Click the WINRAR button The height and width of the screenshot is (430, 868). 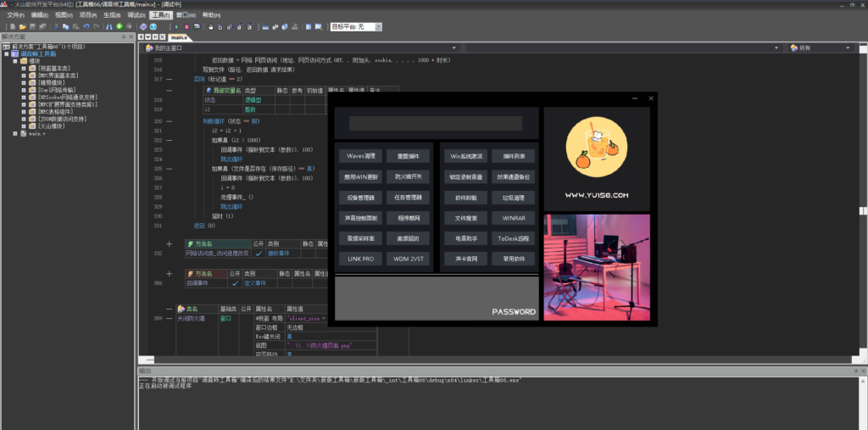click(x=514, y=218)
